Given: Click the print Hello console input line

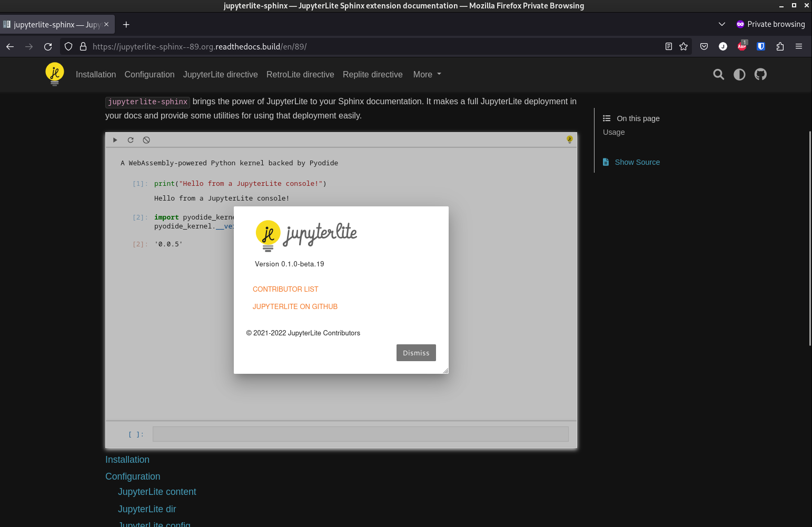Looking at the screenshot, I should point(240,183).
